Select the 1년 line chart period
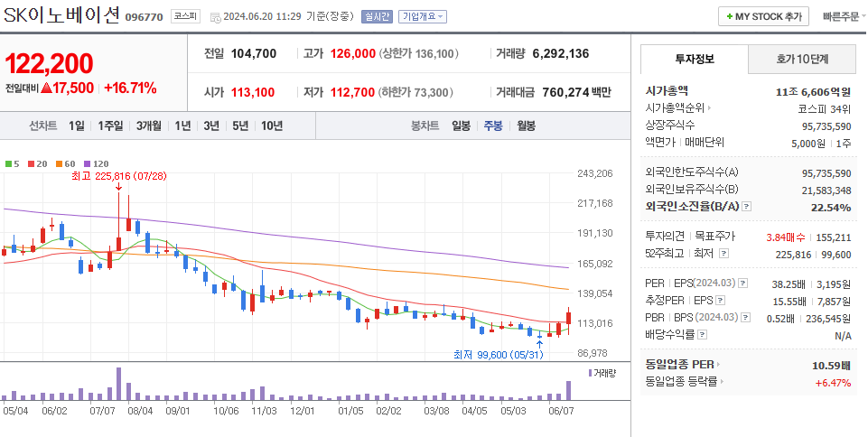Screen dimensions: 868x437 182,126
